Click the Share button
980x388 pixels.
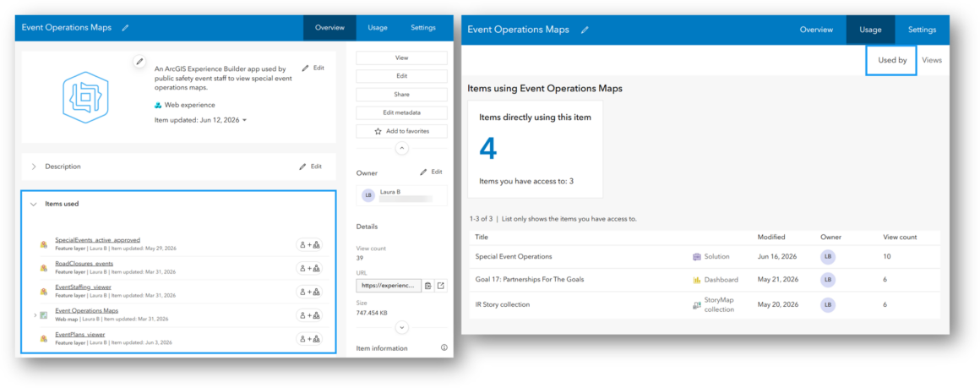coord(402,95)
